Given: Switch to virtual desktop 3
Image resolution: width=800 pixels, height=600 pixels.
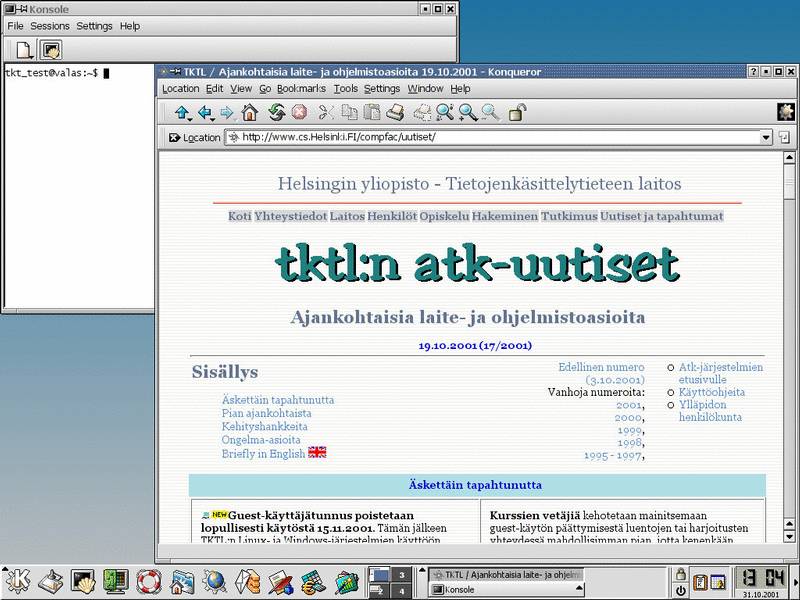Looking at the screenshot, I should [402, 576].
